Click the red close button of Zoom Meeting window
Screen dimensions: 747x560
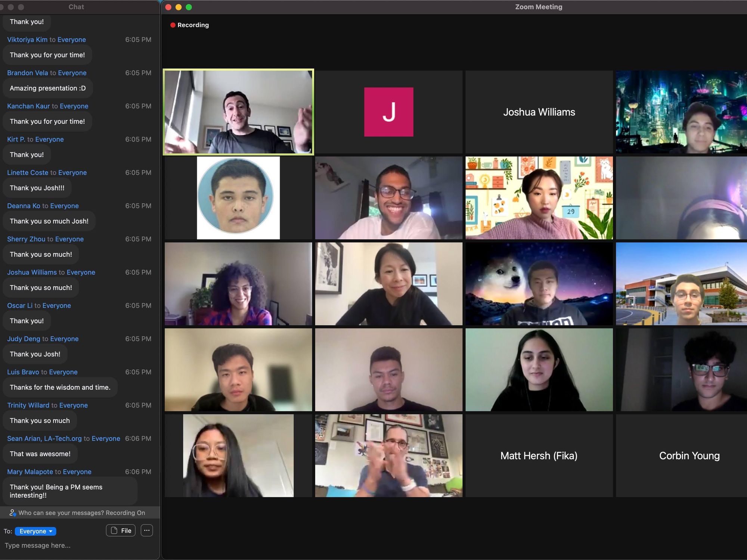168,7
